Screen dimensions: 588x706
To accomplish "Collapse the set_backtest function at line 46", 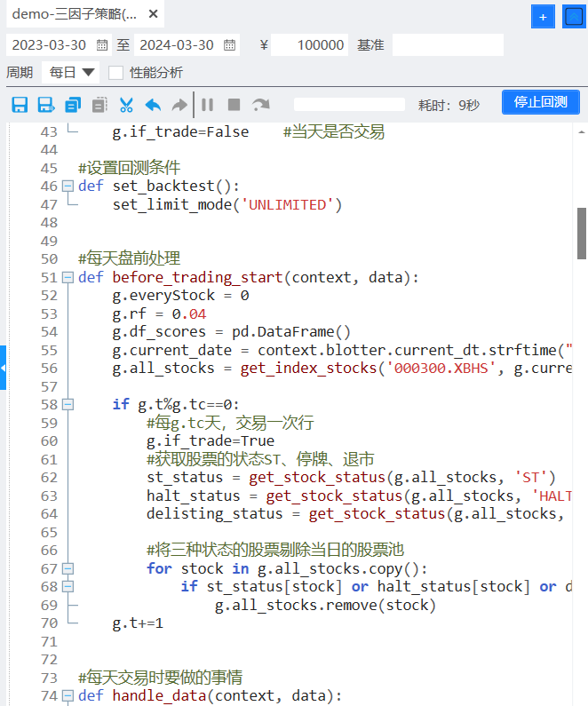I will point(68,186).
